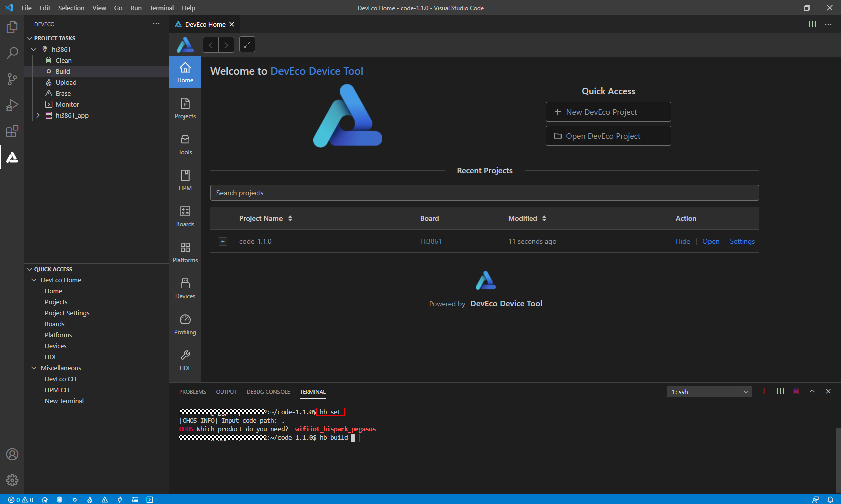Navigate back in DevEco Home
The width and height of the screenshot is (841, 504).
coord(211,45)
